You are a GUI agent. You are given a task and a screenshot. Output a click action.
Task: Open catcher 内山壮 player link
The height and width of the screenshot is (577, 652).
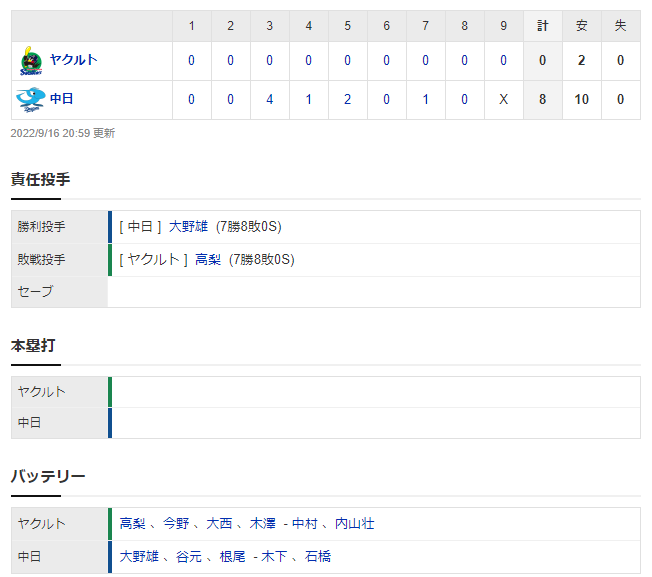[355, 523]
